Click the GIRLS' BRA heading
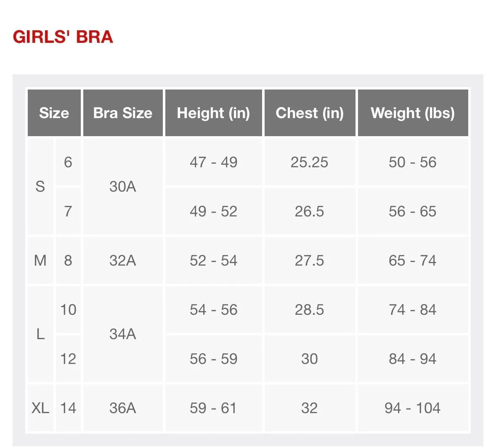The height and width of the screenshot is (448, 496). click(x=63, y=37)
